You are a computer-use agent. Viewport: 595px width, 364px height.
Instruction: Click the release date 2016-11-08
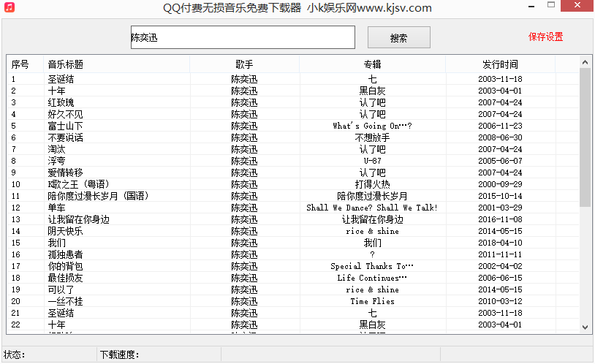click(500, 220)
